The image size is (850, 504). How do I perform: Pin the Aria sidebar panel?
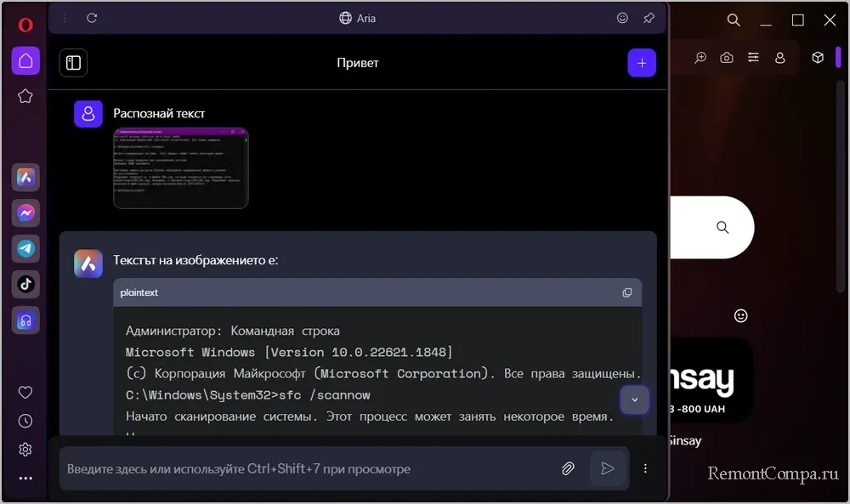[649, 18]
